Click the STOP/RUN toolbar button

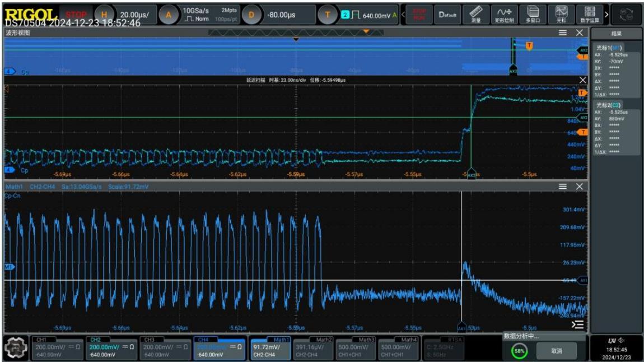tap(419, 15)
